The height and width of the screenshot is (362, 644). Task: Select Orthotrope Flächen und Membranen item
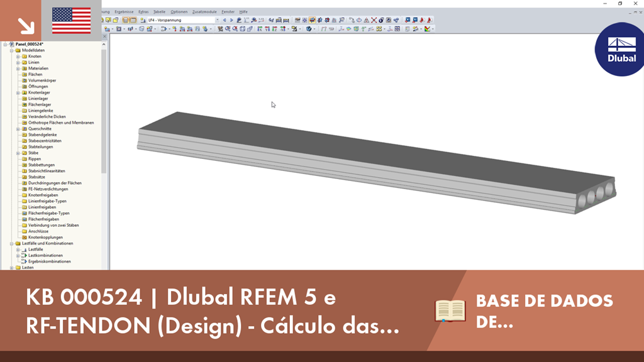point(61,123)
